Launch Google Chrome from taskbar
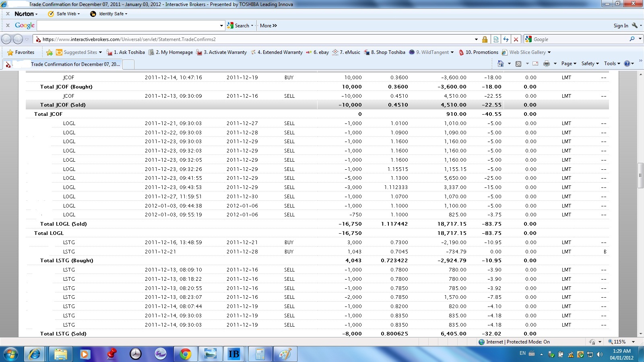 185,354
